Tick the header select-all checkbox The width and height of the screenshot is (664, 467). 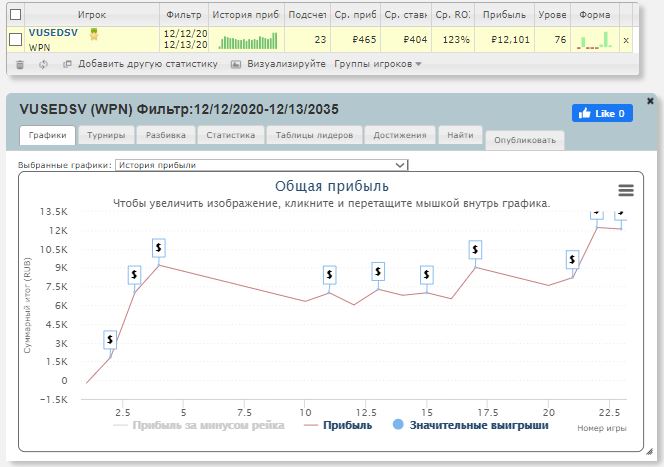click(x=15, y=14)
